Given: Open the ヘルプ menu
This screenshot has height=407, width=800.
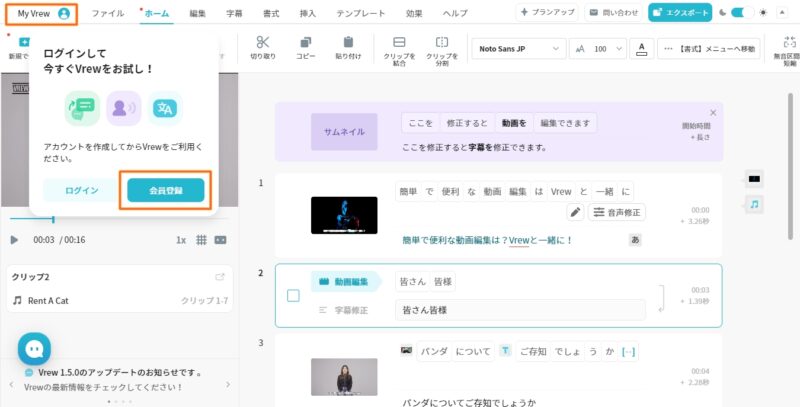Looking at the screenshot, I should point(455,14).
